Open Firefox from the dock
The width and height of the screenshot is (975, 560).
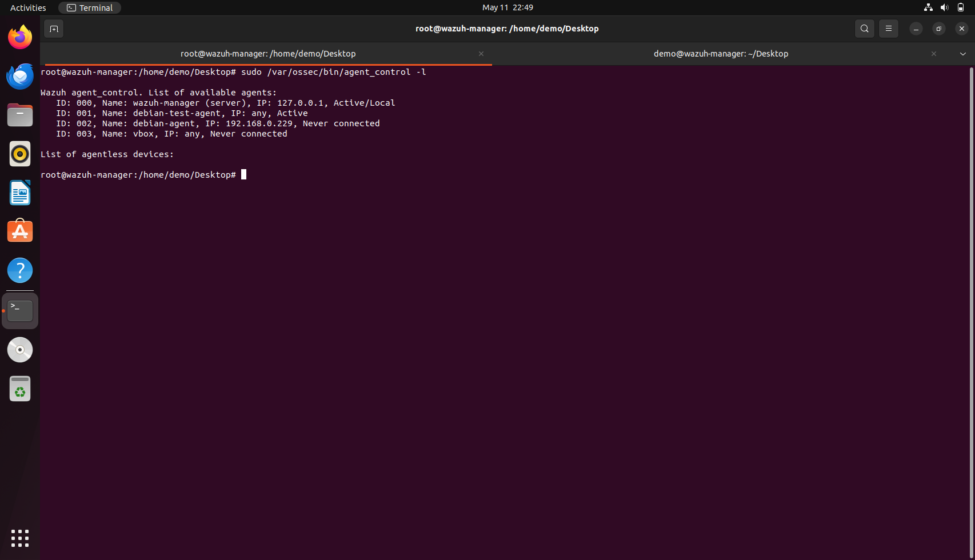[20, 37]
